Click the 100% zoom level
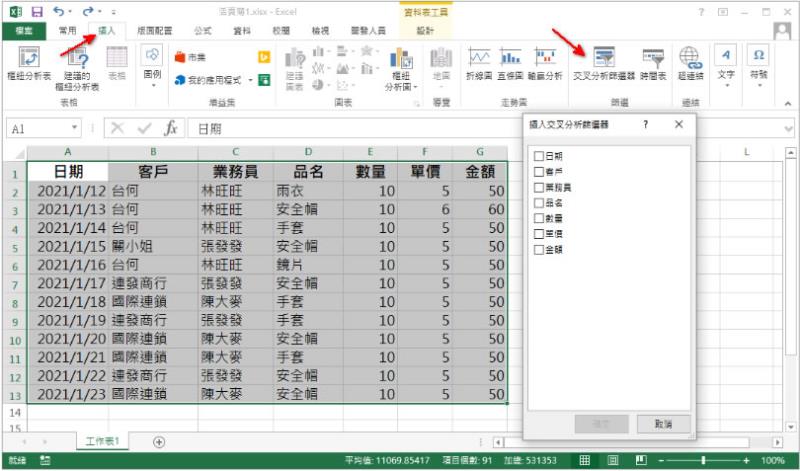Viewport: 800px width, 471px height. pos(772,460)
